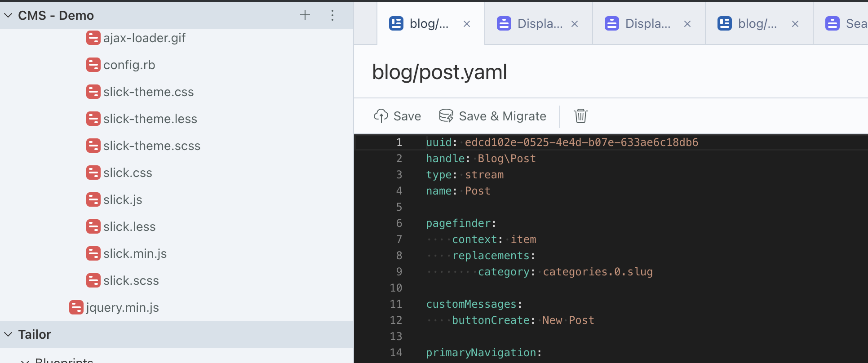The height and width of the screenshot is (363, 868).
Task: Click line number 5 in the gutter
Action: coord(399,207)
